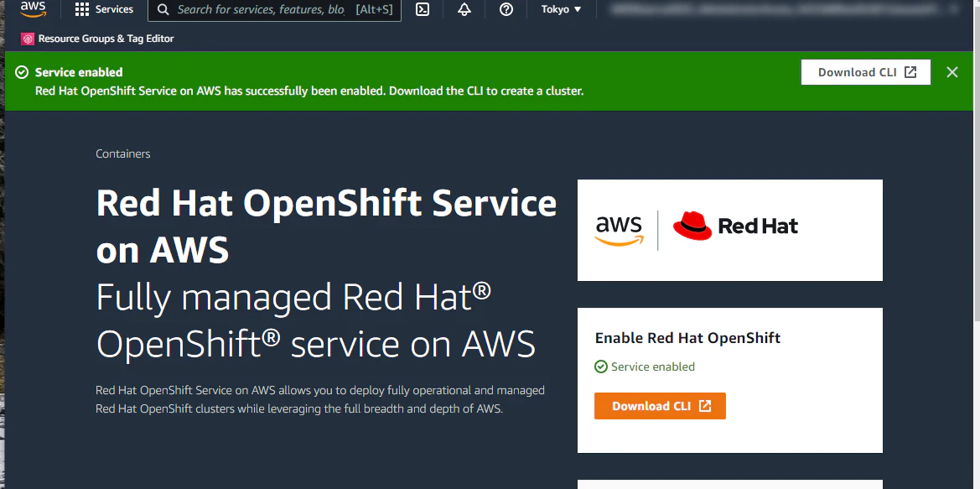
Task: Click the orange Download CLI button
Action: 660,406
